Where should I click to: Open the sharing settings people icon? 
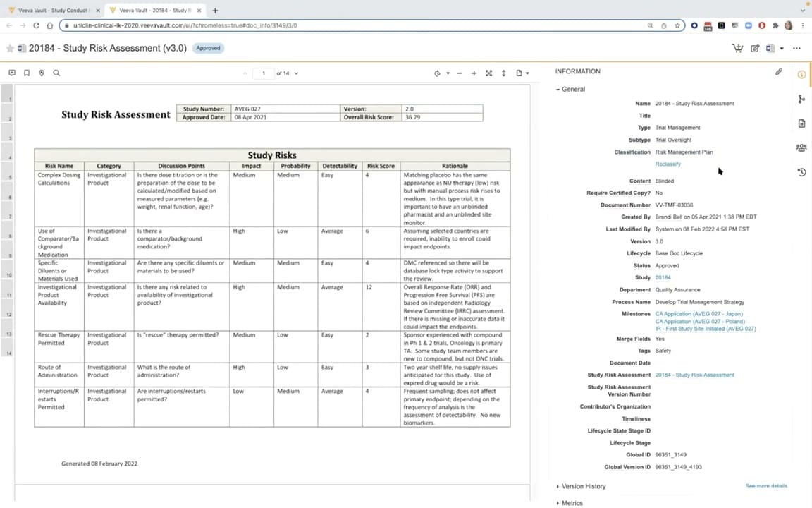coord(801,147)
